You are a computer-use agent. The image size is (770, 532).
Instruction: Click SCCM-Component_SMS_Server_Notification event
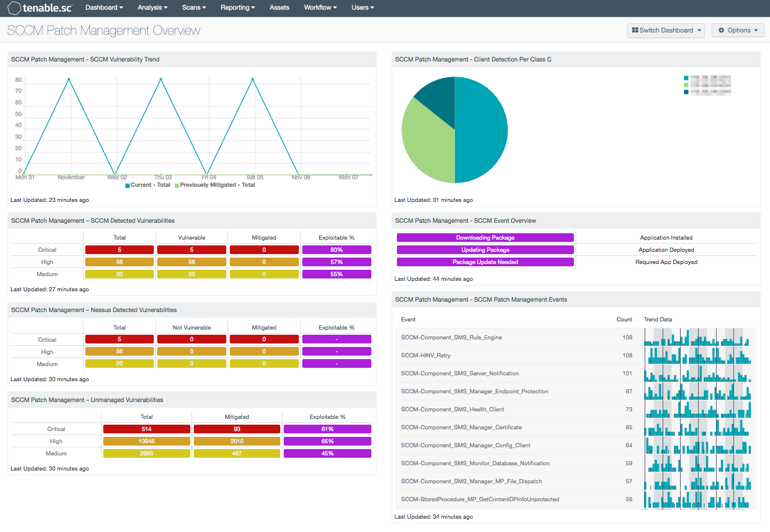576,374
